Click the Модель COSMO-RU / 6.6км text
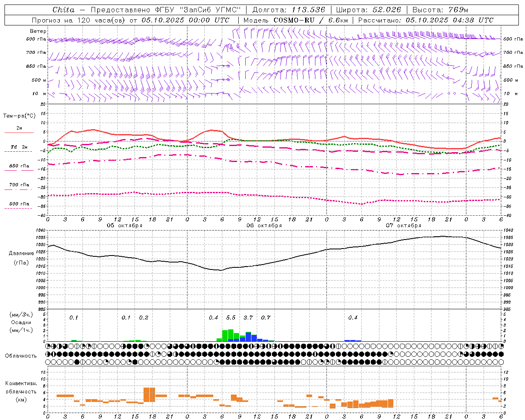The height and width of the screenshot is (420, 525). pos(296,20)
